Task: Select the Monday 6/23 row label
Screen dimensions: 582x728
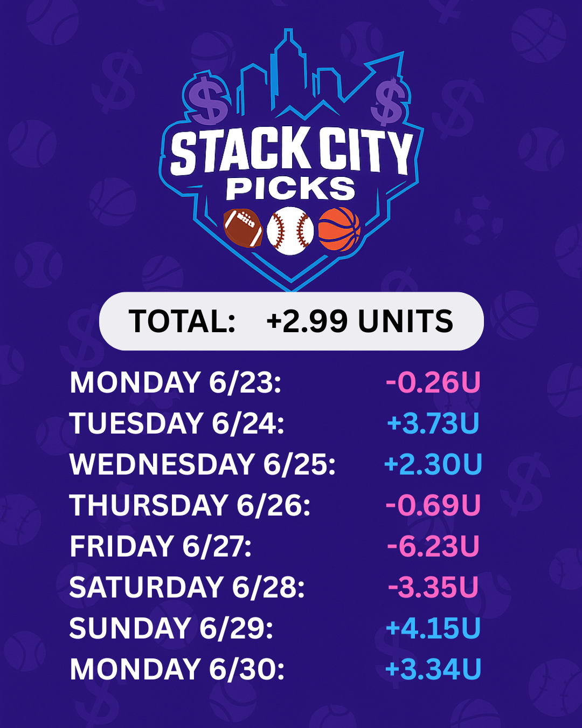Action: pos(176,382)
